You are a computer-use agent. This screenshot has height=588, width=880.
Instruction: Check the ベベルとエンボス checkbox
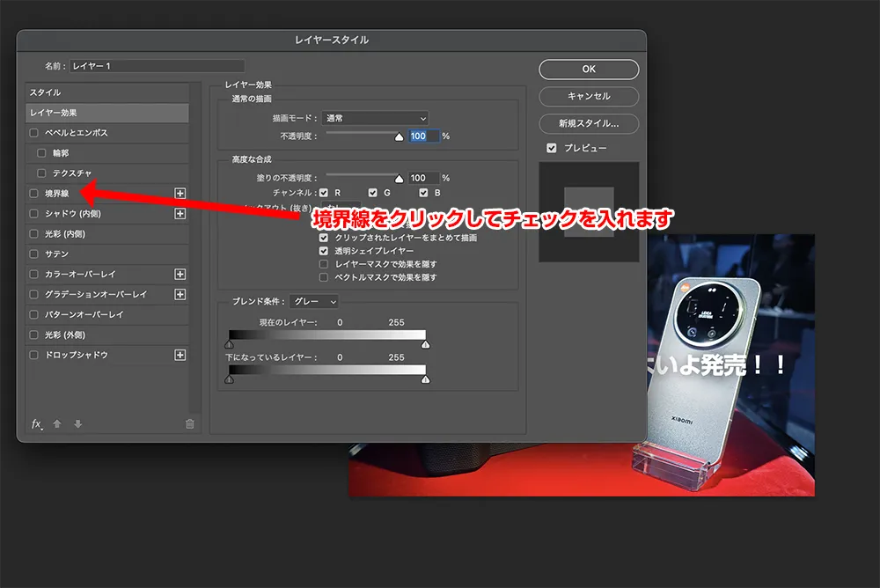[x=34, y=133]
